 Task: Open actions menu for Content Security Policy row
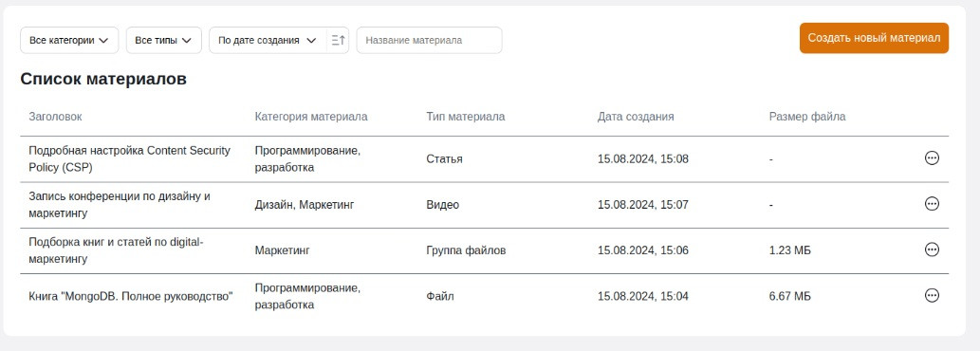click(932, 158)
